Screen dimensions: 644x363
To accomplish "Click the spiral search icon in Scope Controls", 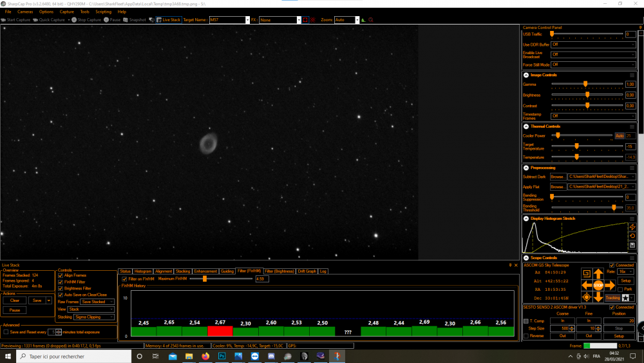I will click(587, 273).
